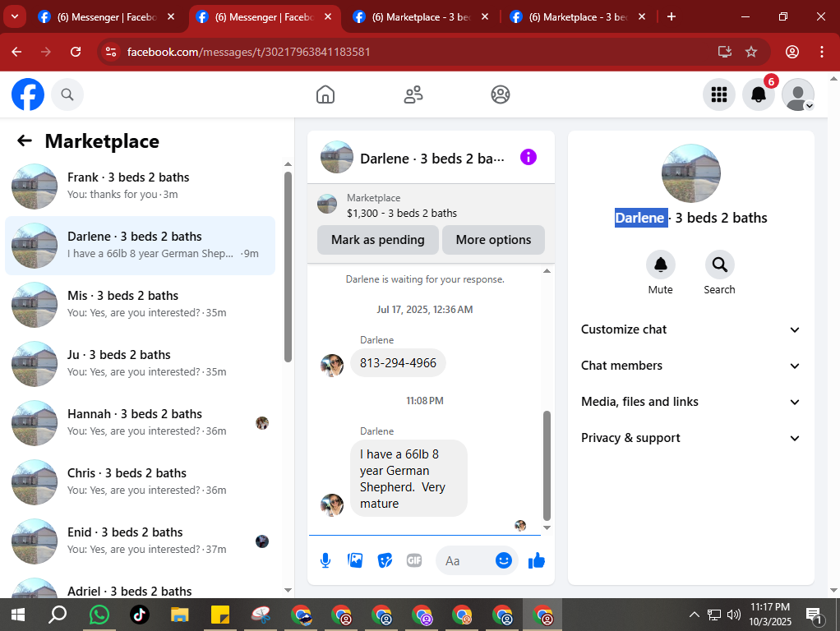Go to Facebook Home icon

tap(325, 94)
